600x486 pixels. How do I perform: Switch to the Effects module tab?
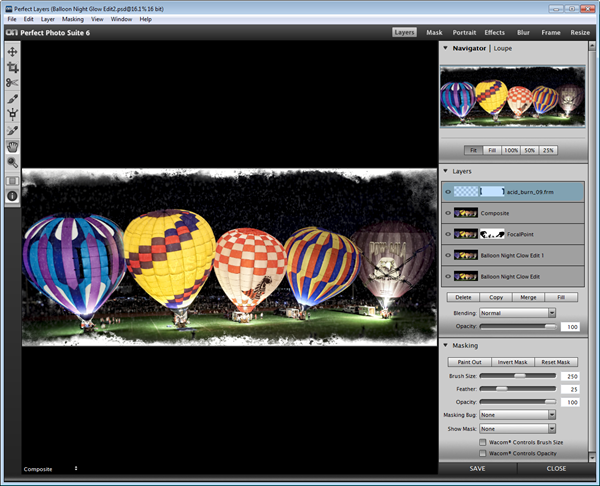pos(494,32)
